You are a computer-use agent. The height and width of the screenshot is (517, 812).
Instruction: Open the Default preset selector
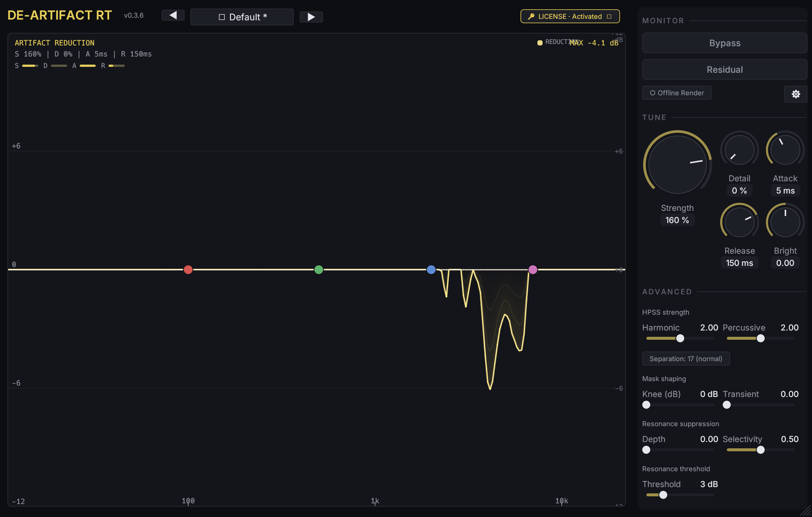tap(242, 17)
